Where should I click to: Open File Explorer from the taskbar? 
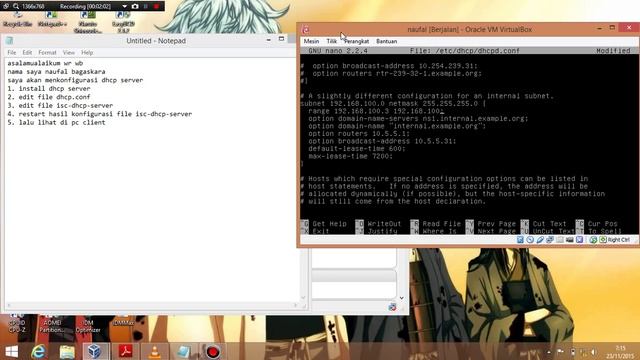point(67,351)
